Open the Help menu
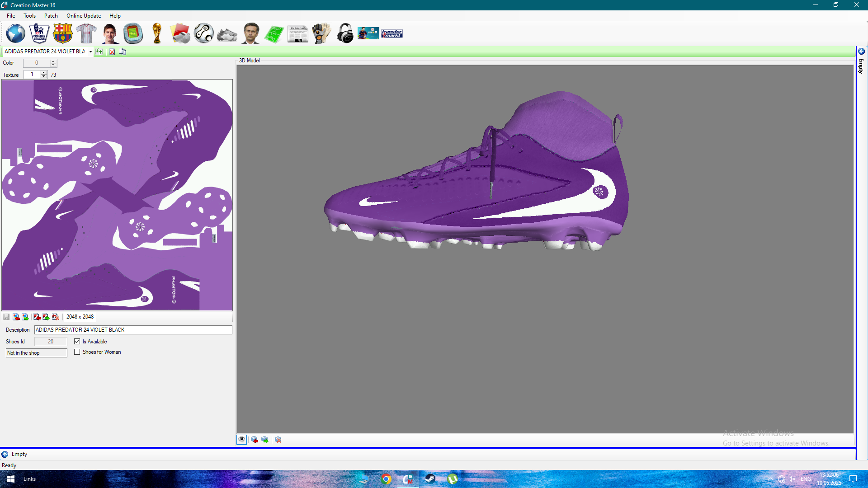The image size is (868, 488). [115, 16]
